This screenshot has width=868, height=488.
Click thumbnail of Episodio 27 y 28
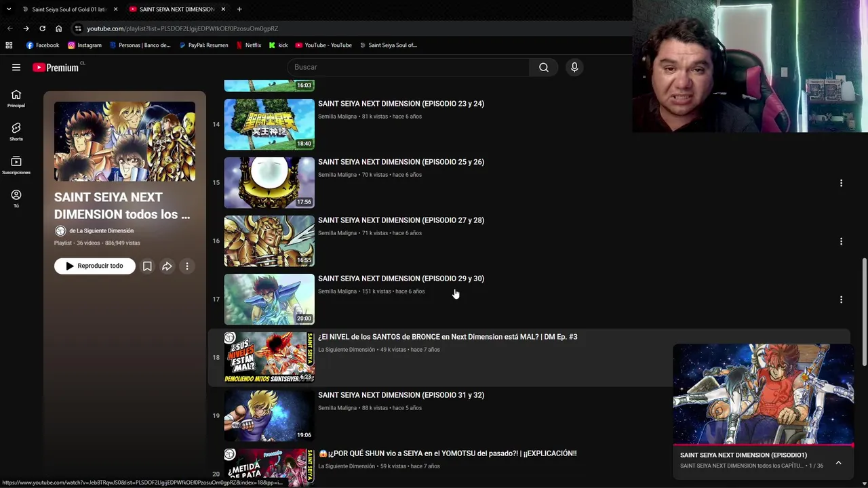pos(269,241)
